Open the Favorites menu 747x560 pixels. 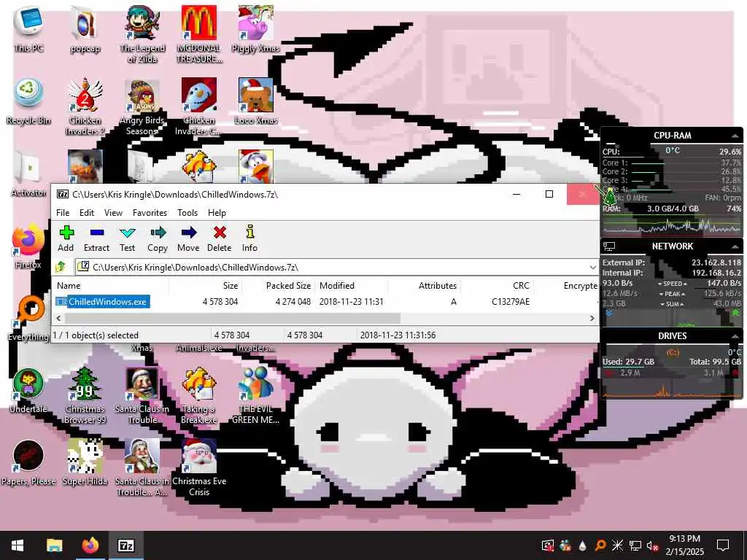click(x=150, y=213)
